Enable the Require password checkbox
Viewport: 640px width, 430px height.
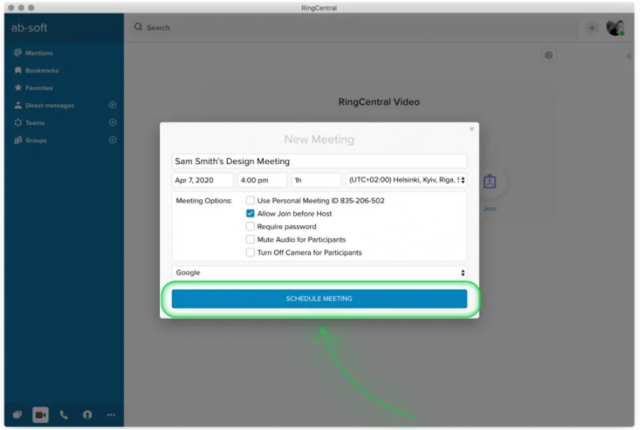(x=250, y=226)
